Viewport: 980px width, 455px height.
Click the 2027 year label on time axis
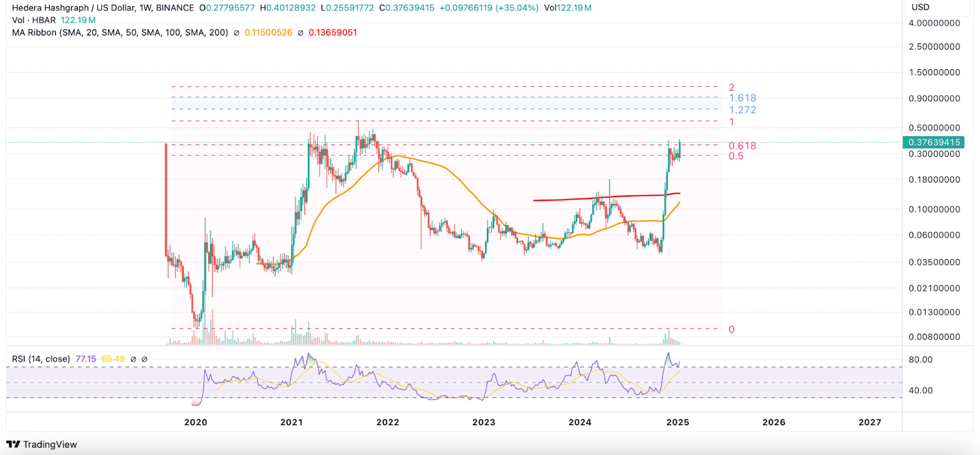870,422
